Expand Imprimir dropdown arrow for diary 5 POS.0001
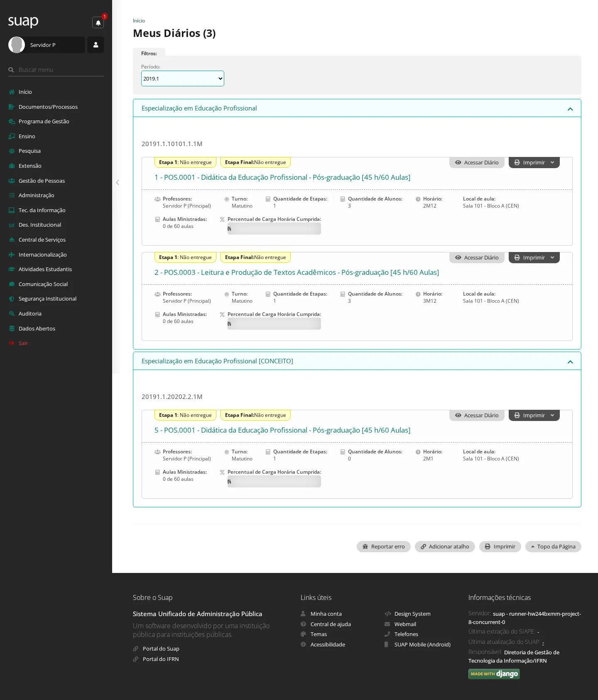Screen dimensions: 598x700 tap(552, 415)
